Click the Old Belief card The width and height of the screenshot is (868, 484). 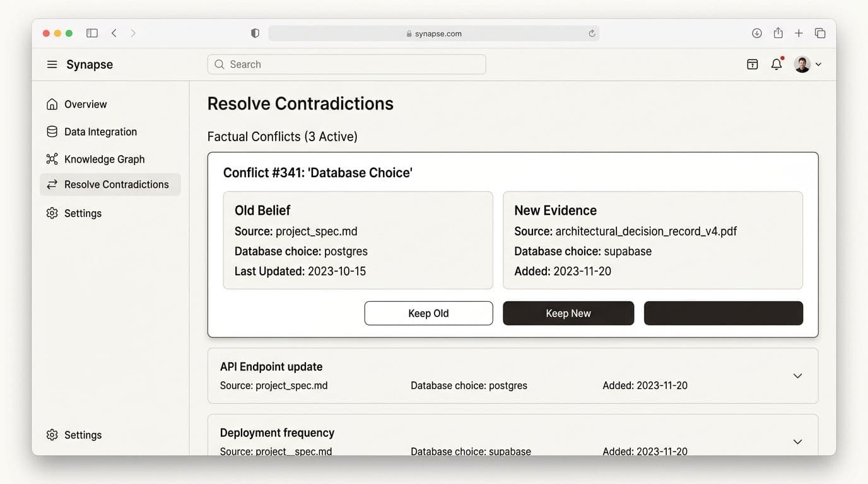coord(358,240)
